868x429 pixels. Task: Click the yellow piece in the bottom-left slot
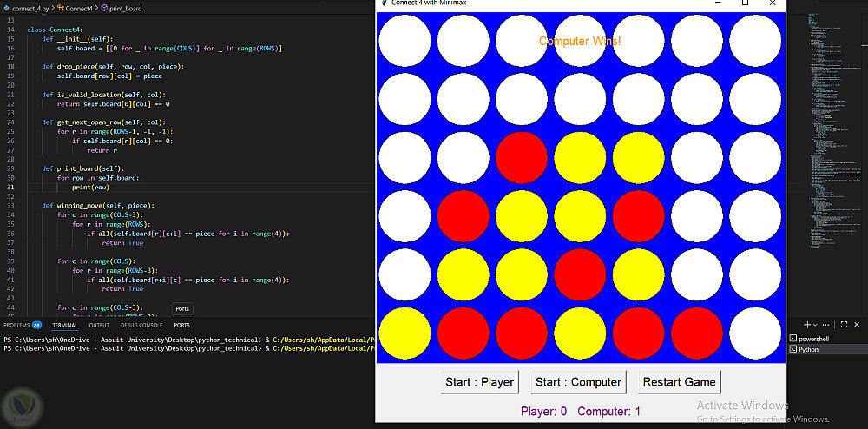tap(404, 333)
